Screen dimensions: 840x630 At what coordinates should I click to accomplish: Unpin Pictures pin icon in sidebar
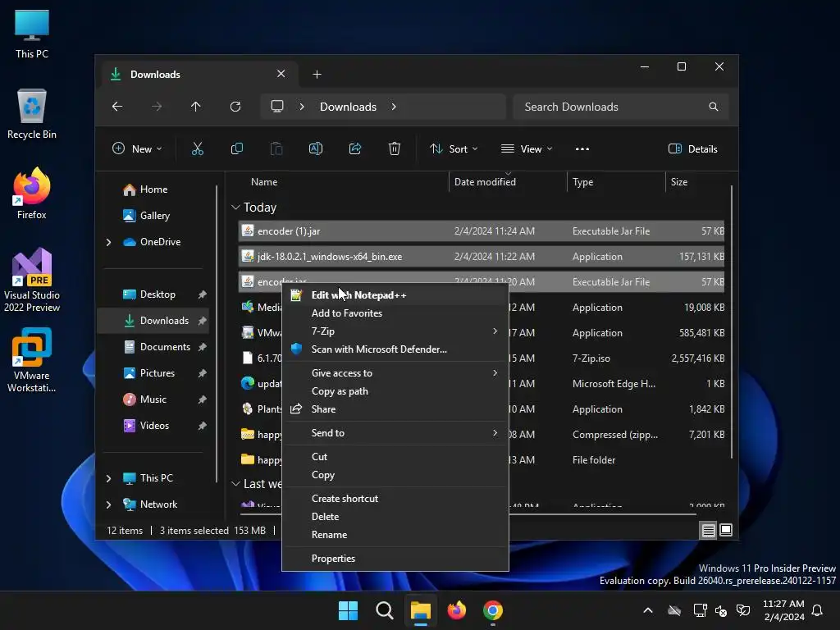coord(202,373)
